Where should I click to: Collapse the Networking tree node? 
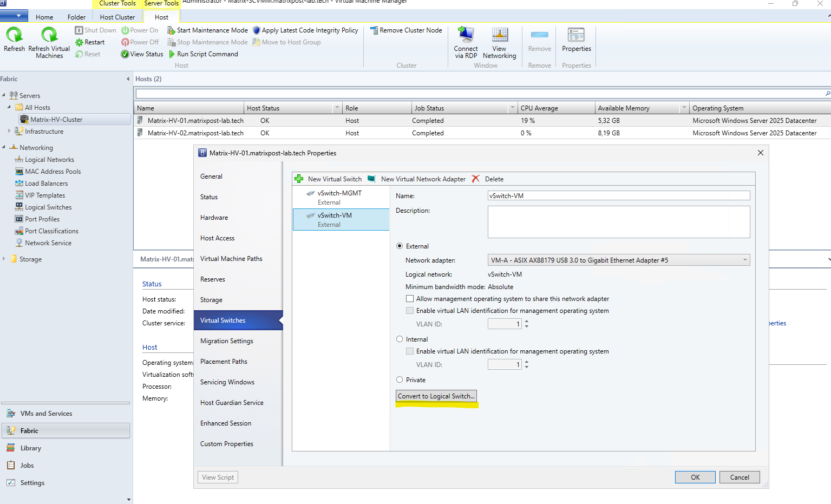point(4,147)
